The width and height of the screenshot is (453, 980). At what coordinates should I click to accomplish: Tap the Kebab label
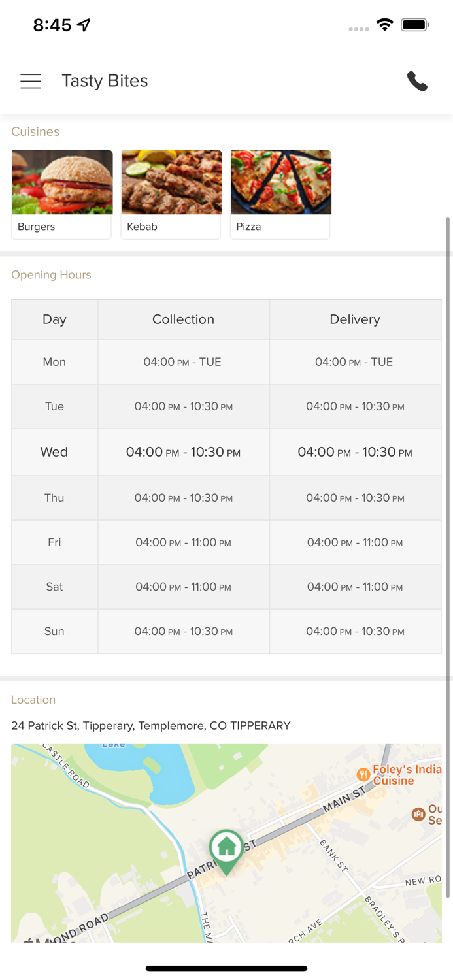(x=143, y=227)
